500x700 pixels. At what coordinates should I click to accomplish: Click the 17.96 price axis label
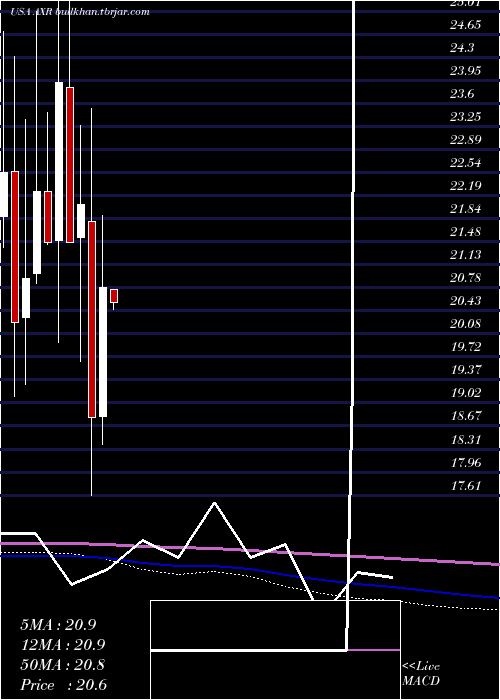pyautogui.click(x=466, y=462)
